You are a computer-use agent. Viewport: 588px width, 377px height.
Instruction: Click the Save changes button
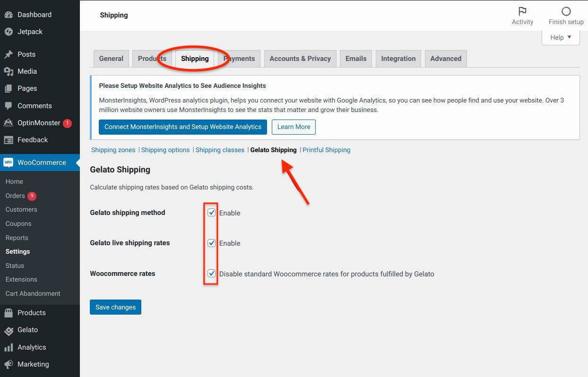tap(115, 307)
